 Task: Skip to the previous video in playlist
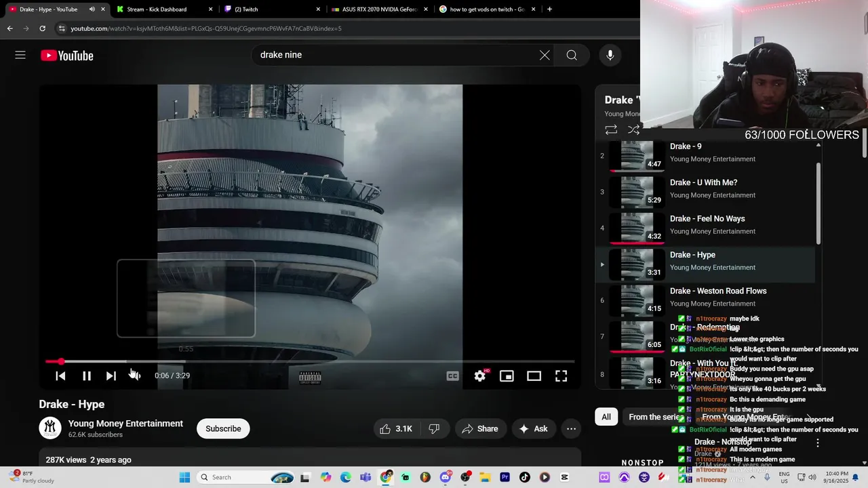click(x=60, y=375)
